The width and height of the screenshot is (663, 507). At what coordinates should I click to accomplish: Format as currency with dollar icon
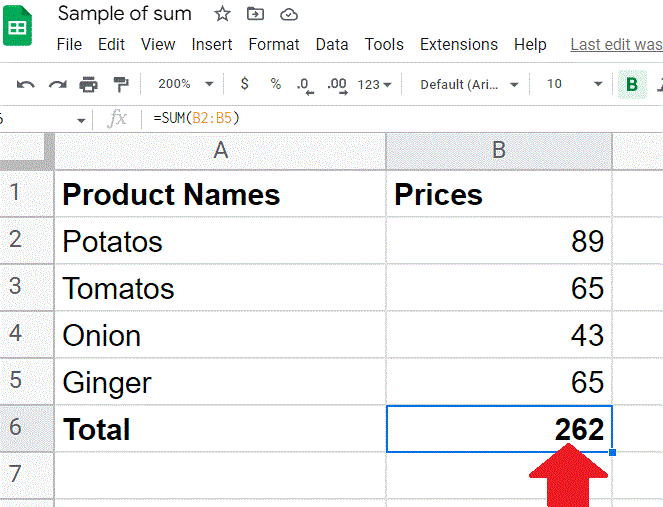(244, 84)
